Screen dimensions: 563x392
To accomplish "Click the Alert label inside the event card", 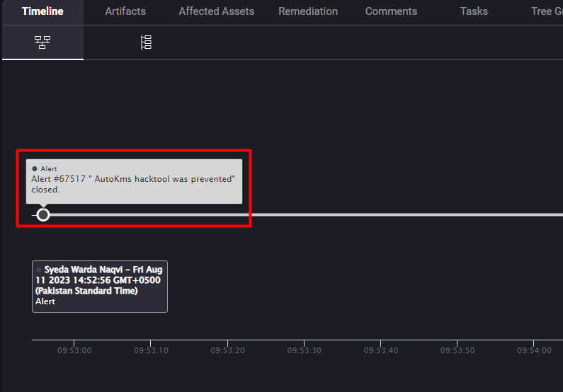I will [x=45, y=301].
